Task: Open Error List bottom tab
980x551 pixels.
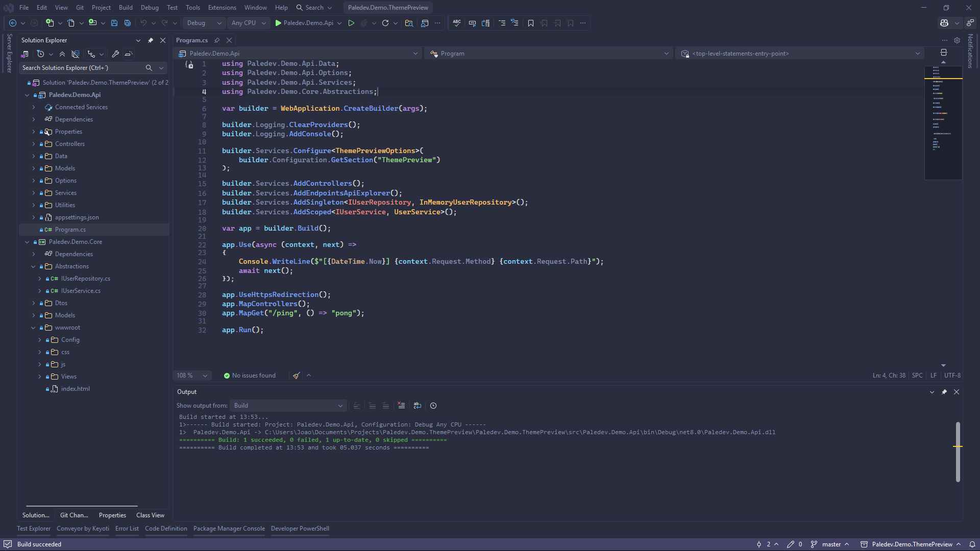Action: pyautogui.click(x=127, y=529)
